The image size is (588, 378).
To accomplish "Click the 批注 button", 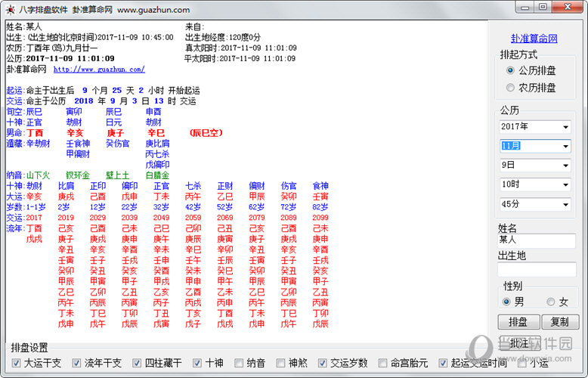I will pyautogui.click(x=518, y=342).
